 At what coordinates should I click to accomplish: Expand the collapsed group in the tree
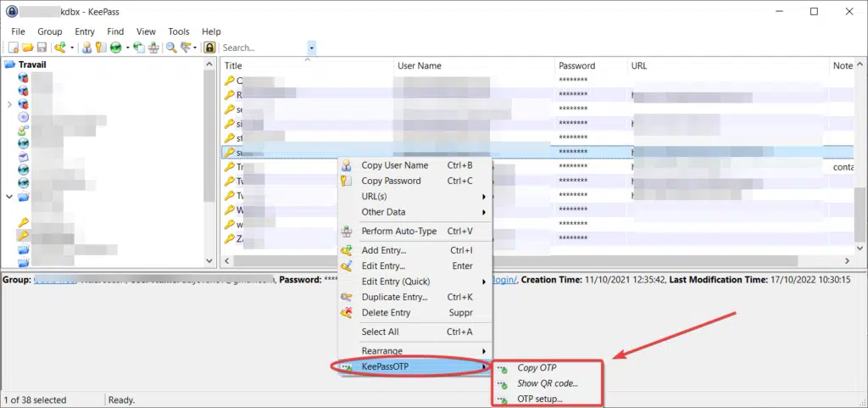click(9, 103)
